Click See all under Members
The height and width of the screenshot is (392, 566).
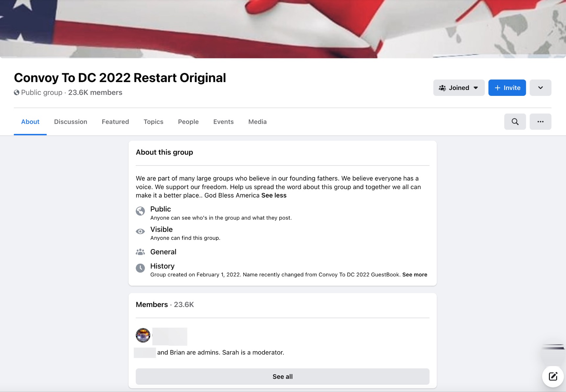pyautogui.click(x=282, y=376)
